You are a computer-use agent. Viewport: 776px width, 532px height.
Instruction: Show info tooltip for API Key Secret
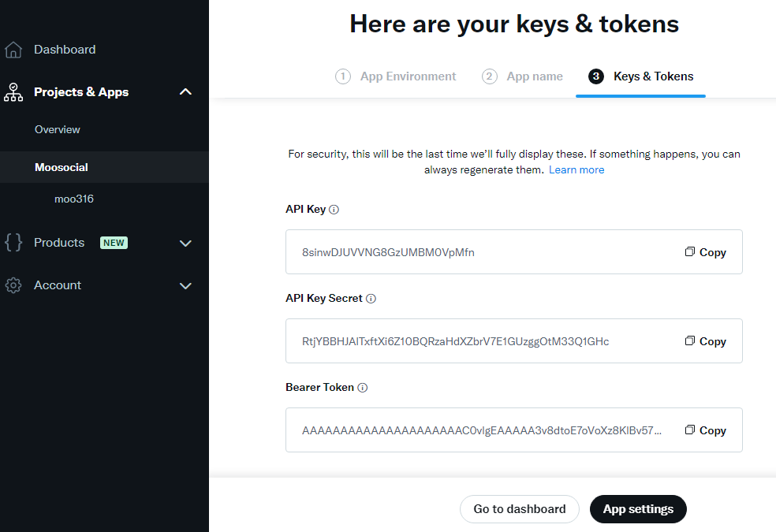[x=371, y=299]
